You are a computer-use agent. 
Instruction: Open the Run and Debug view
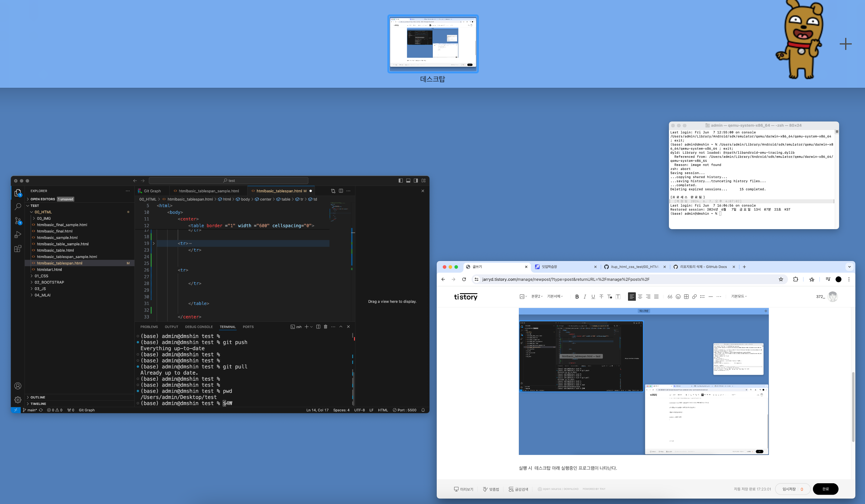(x=18, y=235)
